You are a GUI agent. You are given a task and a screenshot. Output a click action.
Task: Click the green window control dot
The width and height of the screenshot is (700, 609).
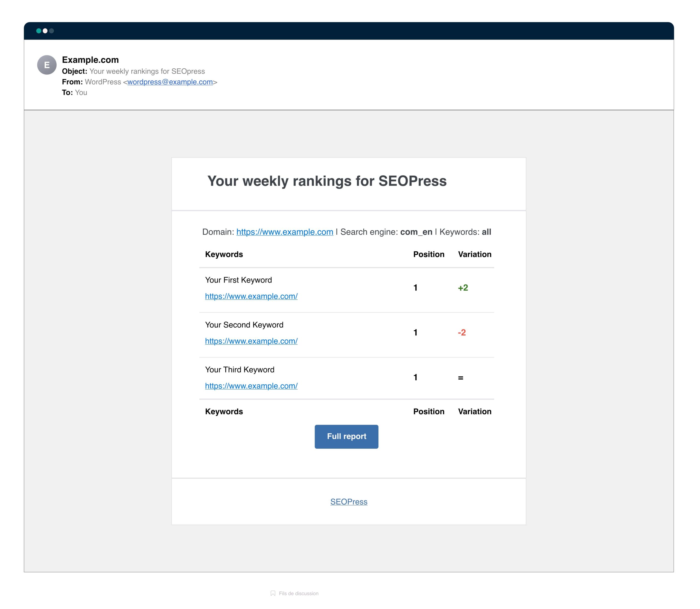(x=39, y=31)
